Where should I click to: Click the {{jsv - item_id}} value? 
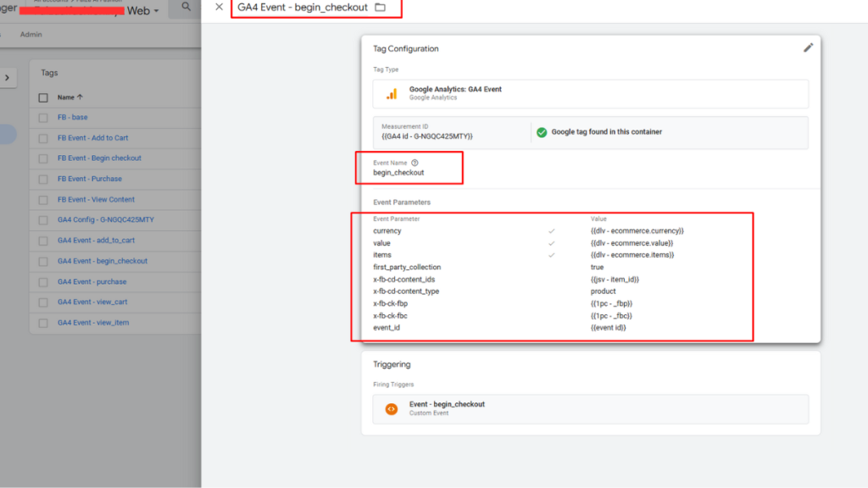(615, 280)
